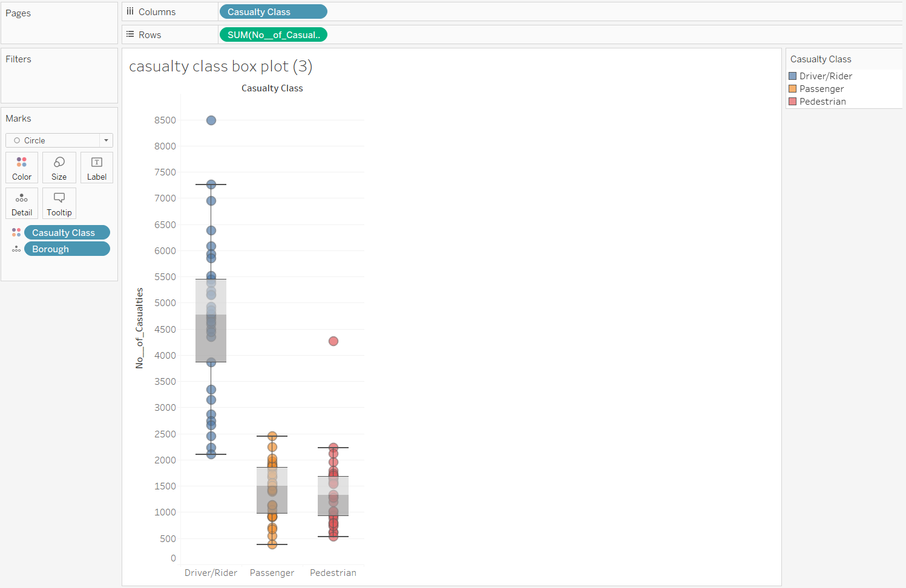Open the Tooltip mark editor
The width and height of the screenshot is (906, 588).
pyautogui.click(x=59, y=203)
